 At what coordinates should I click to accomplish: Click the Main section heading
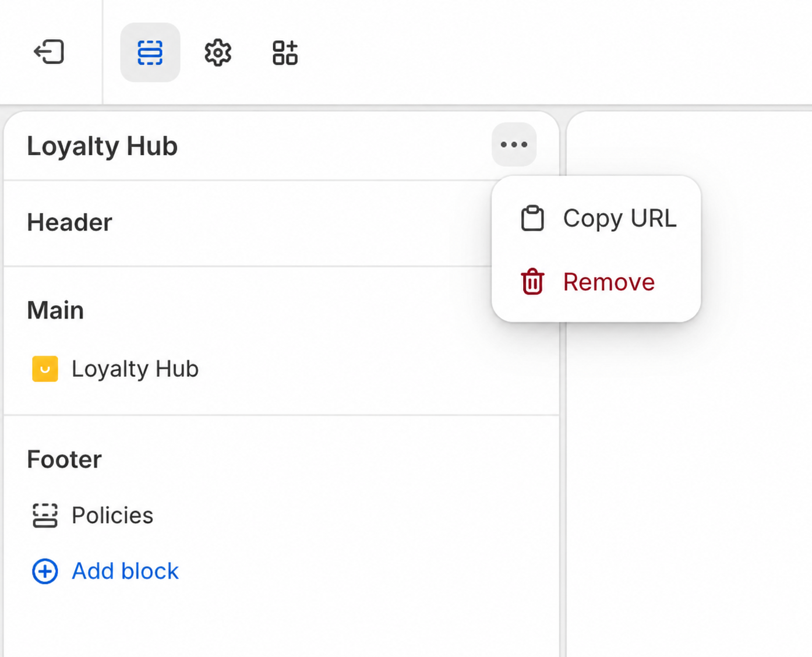[55, 310]
